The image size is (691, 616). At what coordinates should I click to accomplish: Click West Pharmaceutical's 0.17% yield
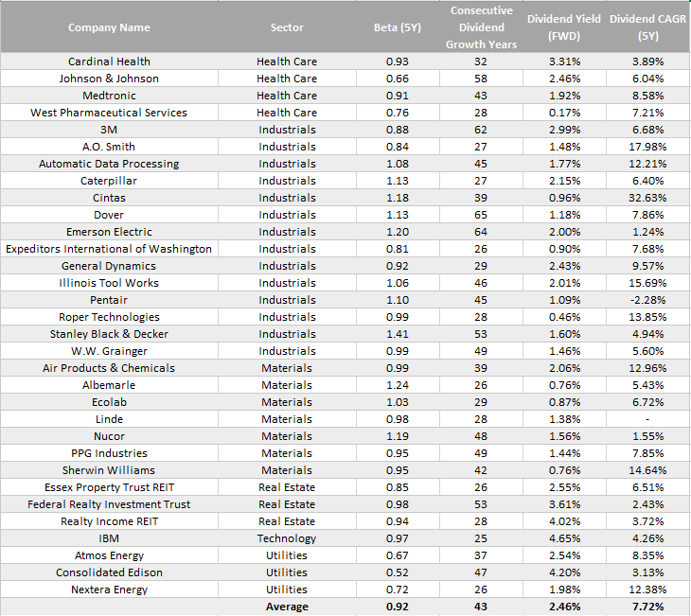pyautogui.click(x=564, y=113)
